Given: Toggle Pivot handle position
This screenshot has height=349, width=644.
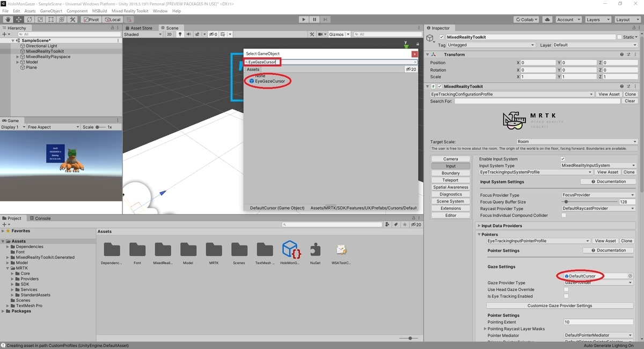Looking at the screenshot, I should coord(91,19).
